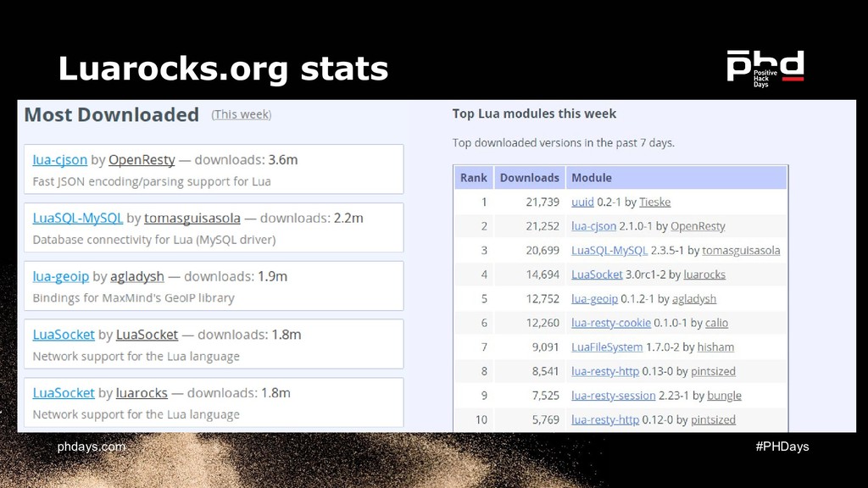Click pintsized author link in rank 8 row
The height and width of the screenshot is (488, 868).
(713, 371)
